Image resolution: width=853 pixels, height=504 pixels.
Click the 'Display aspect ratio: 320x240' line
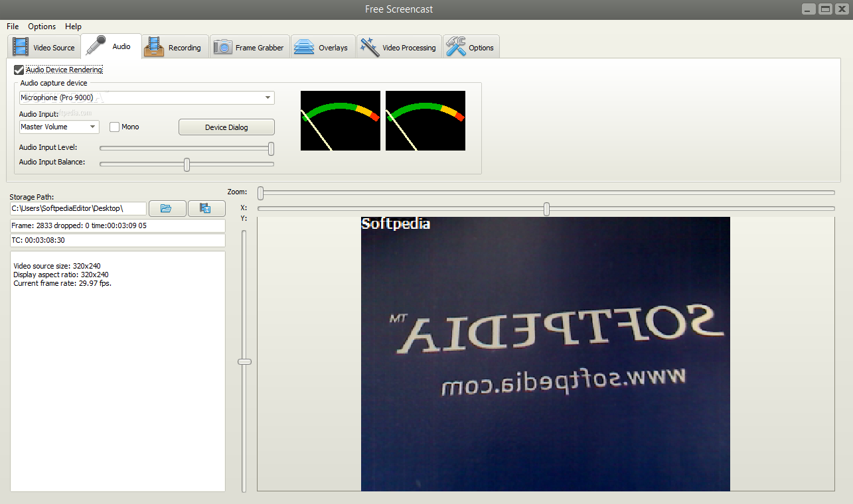(61, 275)
